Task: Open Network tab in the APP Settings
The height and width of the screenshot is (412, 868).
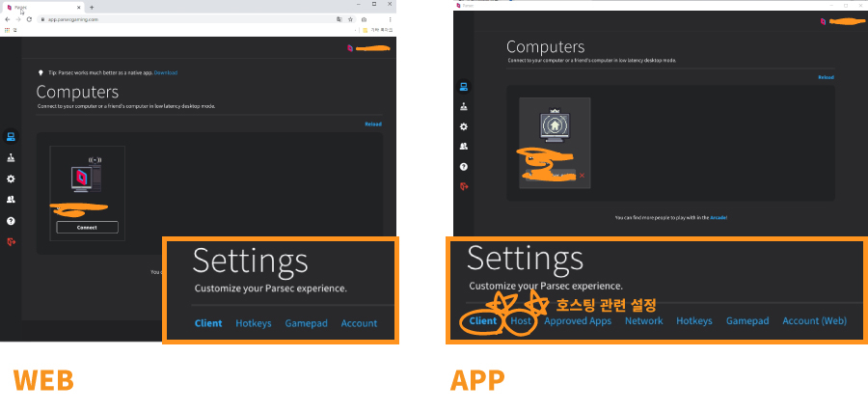Action: [x=644, y=320]
